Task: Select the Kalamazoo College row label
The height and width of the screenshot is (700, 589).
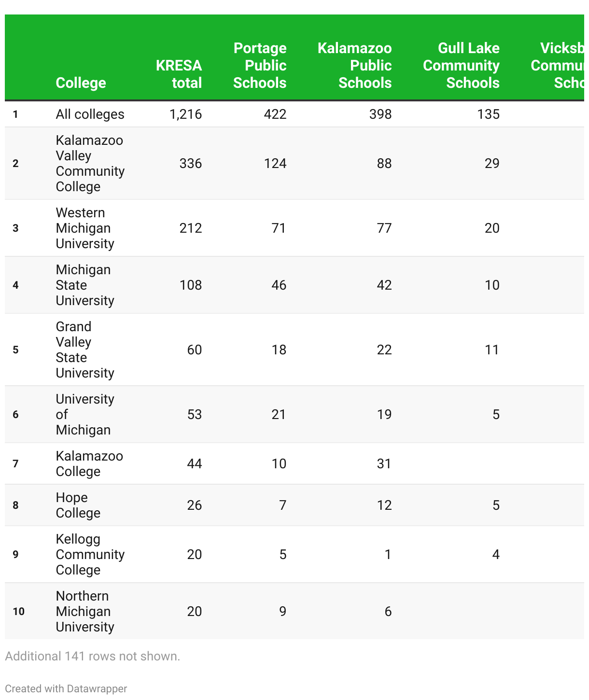Action: click(x=89, y=464)
